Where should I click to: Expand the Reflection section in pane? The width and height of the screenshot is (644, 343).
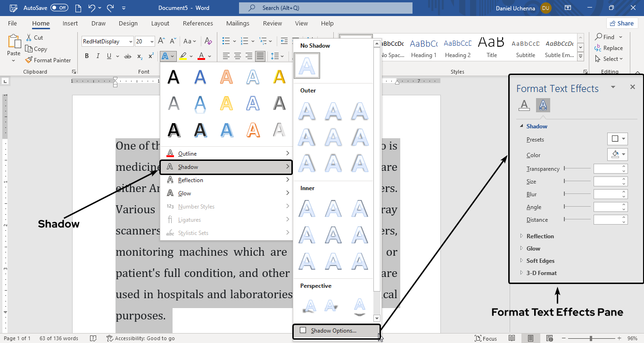click(x=540, y=236)
